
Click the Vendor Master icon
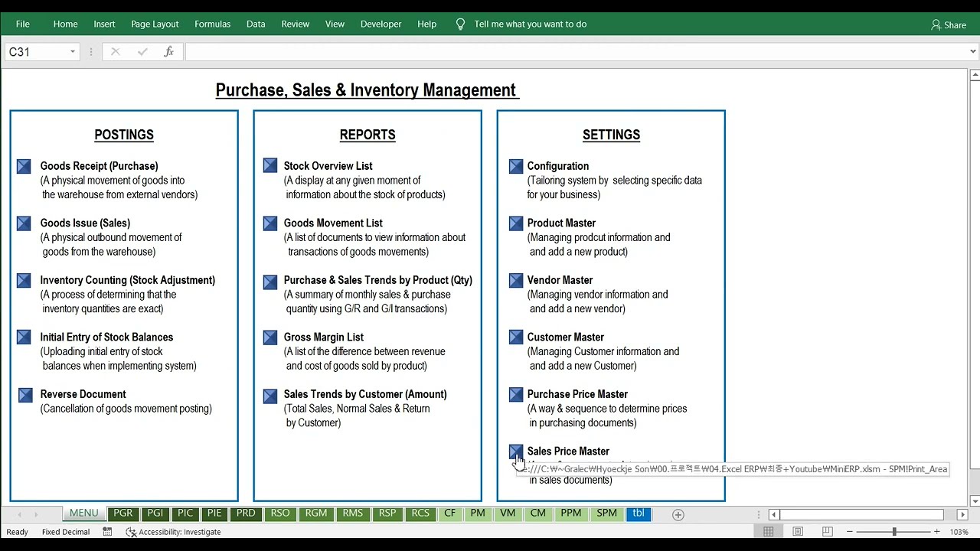point(516,281)
